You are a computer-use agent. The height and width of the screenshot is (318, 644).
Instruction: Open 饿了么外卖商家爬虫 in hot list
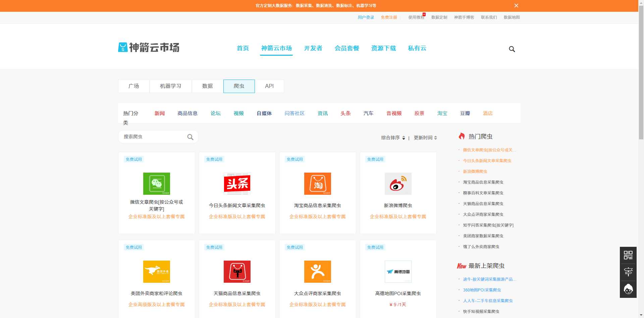click(x=481, y=247)
